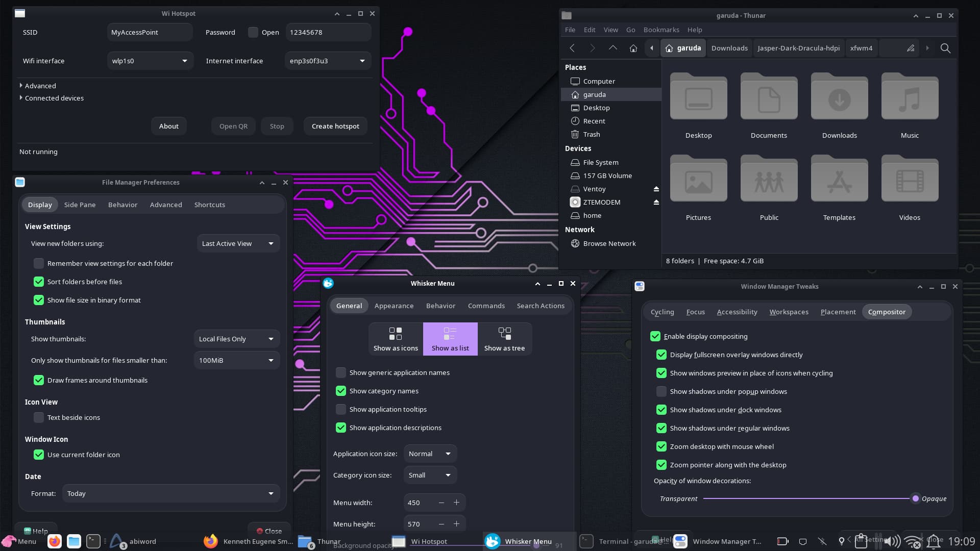Open the Pictures folder icon
This screenshot has width=980, height=551.
coord(698,179)
